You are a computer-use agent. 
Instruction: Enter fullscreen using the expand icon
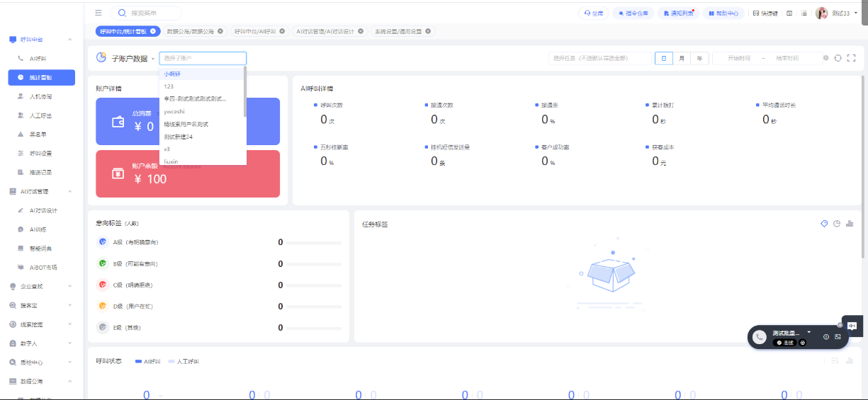point(851,58)
